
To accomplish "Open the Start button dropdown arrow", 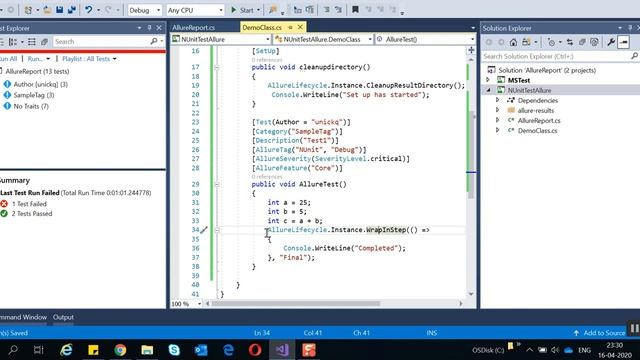I will pyautogui.click(x=258, y=10).
